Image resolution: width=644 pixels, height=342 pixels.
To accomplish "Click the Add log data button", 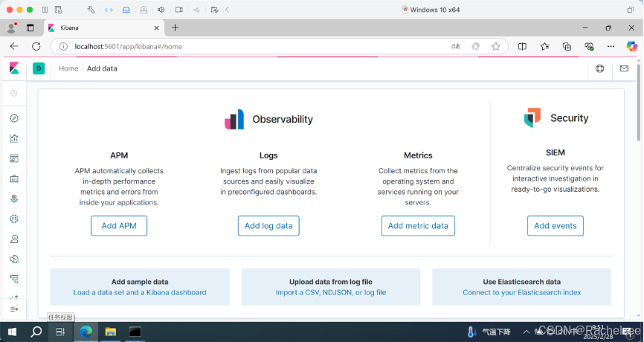I will (x=268, y=226).
